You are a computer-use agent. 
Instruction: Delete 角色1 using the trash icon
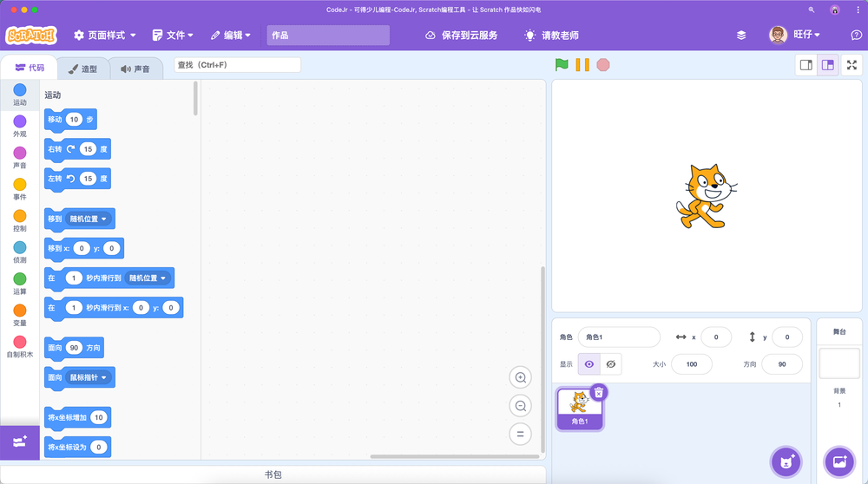point(598,392)
